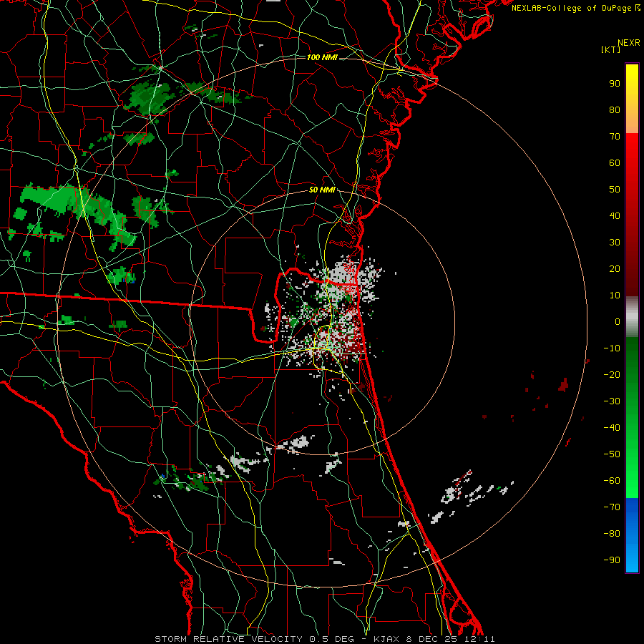The width and height of the screenshot is (644, 644).
Task: Pick the gray zero-velocity segment of color bar
Action: [x=632, y=317]
